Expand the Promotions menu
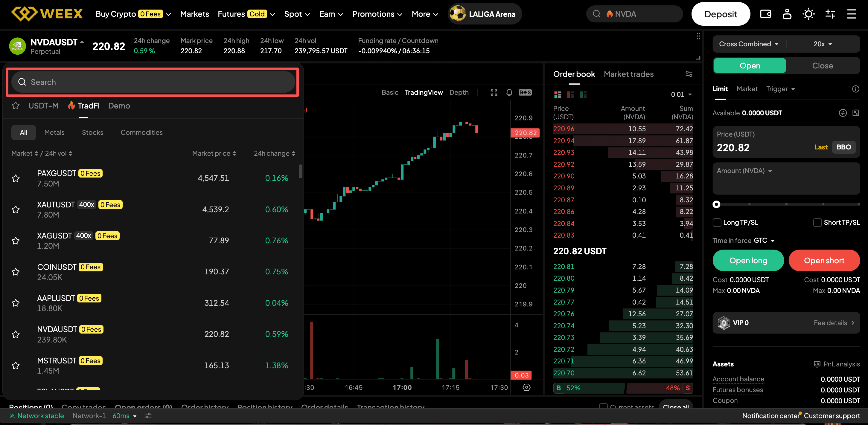Screen dimensions: 868x425 tap(377, 14)
